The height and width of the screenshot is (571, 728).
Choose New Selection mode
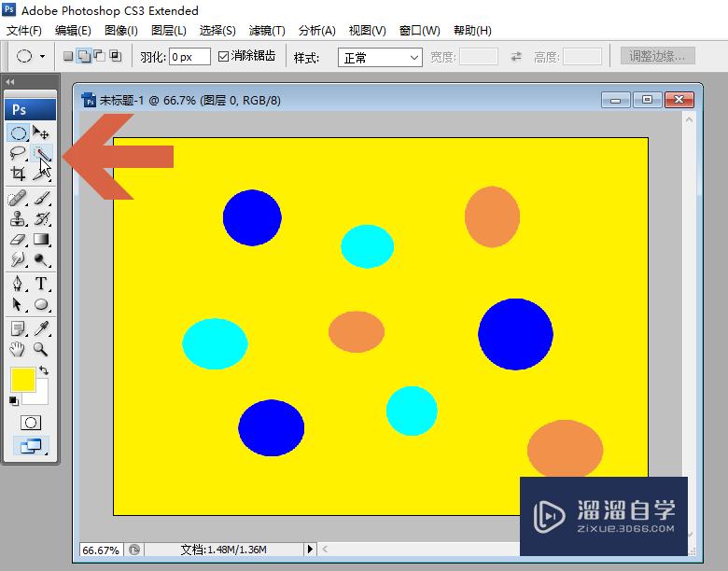click(x=68, y=56)
